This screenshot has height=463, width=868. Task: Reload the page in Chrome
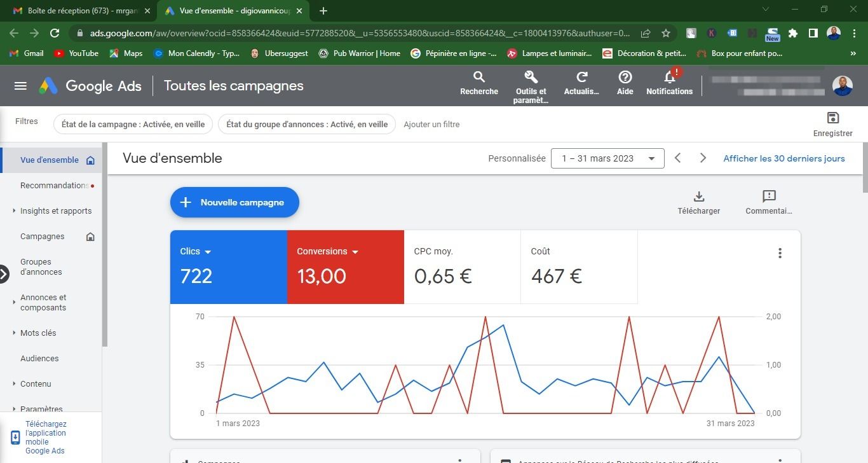(x=55, y=33)
